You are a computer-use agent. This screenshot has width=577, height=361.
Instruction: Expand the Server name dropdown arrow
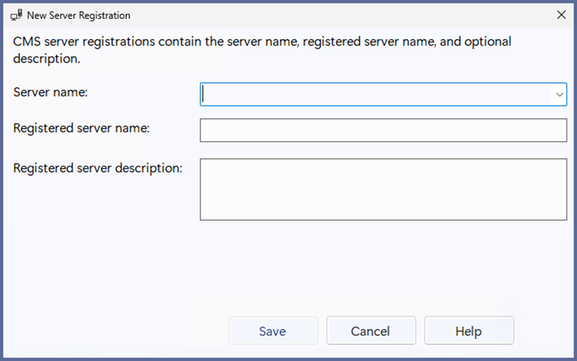coord(559,95)
